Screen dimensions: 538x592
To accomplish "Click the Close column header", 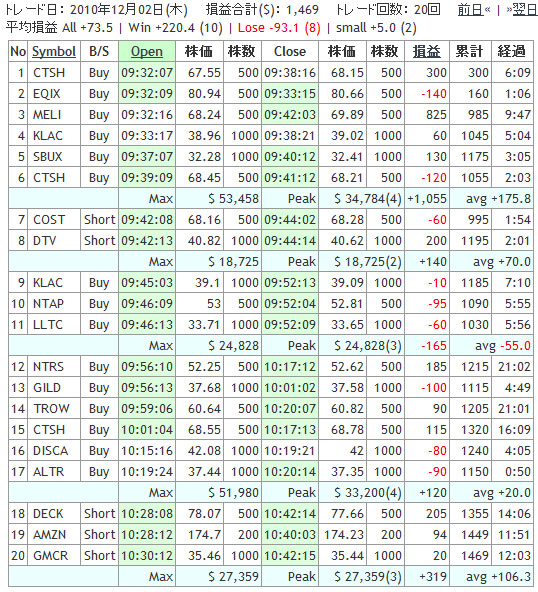I will [x=290, y=51].
